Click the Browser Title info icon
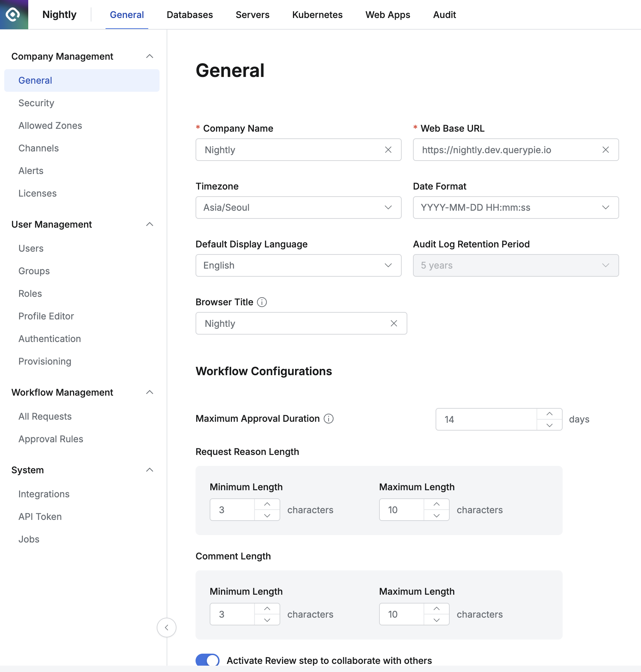Screen dimensions: 641x672 click(262, 302)
